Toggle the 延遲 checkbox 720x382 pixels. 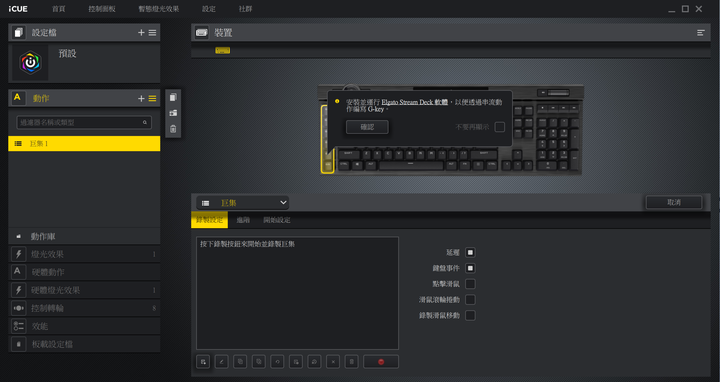(x=470, y=253)
